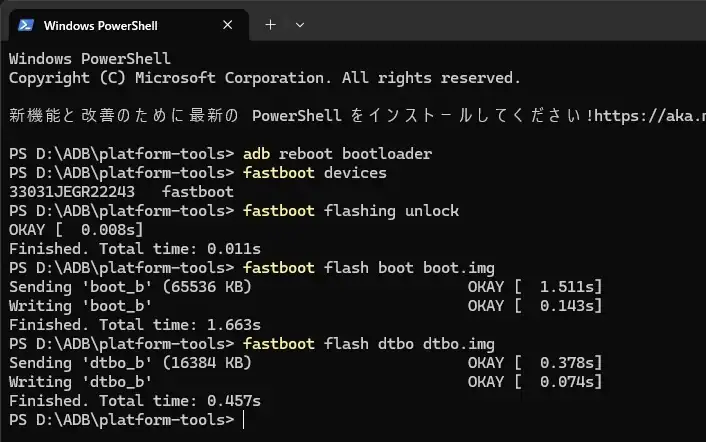The width and height of the screenshot is (706, 442).
Task: Open a new tab with plus button
Action: tap(270, 25)
